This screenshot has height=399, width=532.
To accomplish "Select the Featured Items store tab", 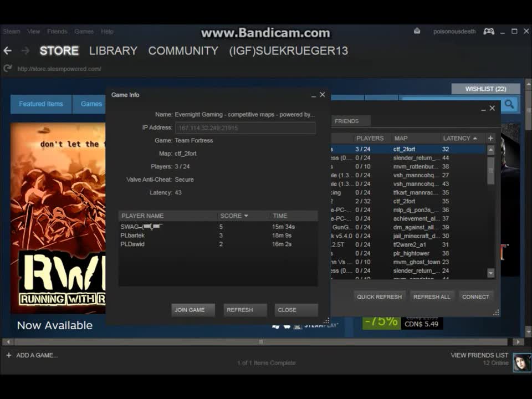I will coord(41,104).
